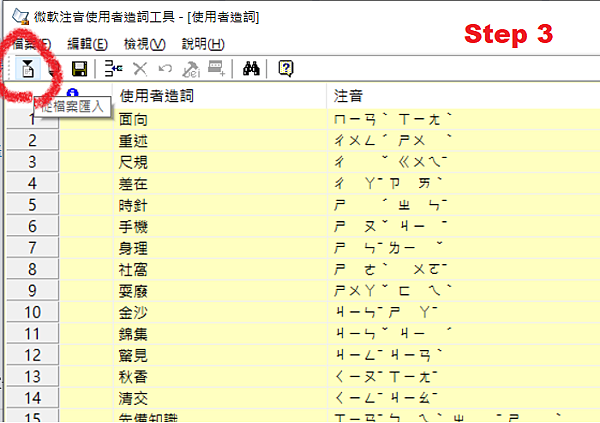Select the phrase cell 錦集
The width and height of the screenshot is (600, 423).
220,333
